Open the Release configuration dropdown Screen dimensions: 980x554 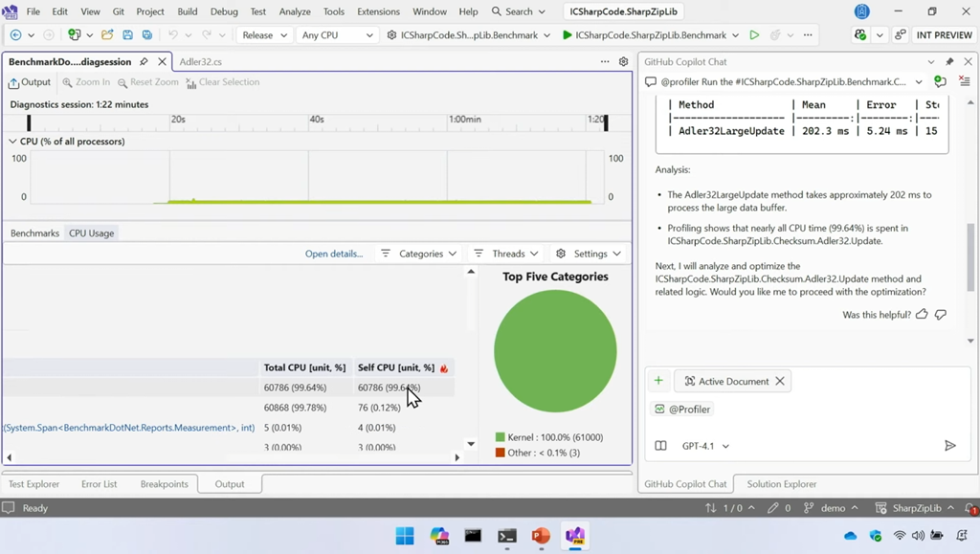[264, 35]
